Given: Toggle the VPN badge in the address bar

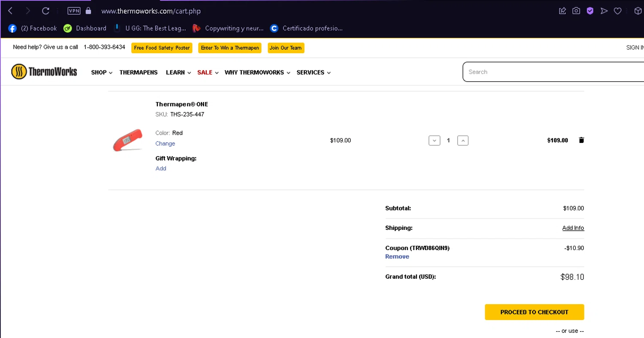Looking at the screenshot, I should pyautogui.click(x=74, y=11).
